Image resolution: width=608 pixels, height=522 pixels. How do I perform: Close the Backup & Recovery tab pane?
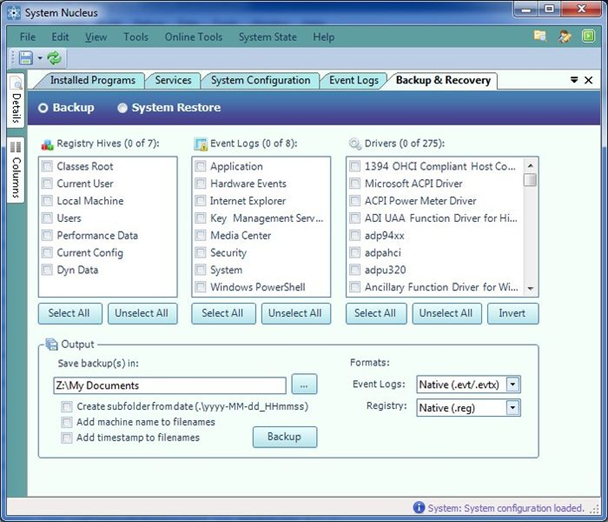(589, 80)
